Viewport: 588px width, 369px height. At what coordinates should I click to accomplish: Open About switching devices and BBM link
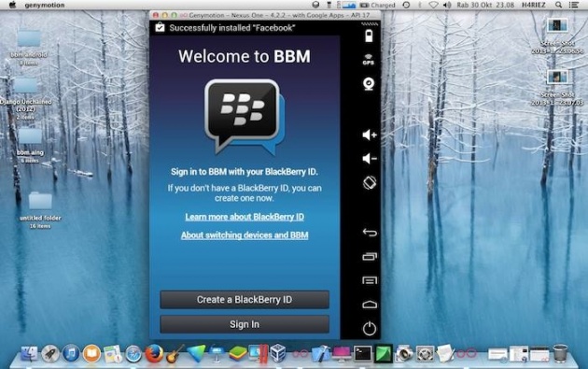click(x=245, y=235)
